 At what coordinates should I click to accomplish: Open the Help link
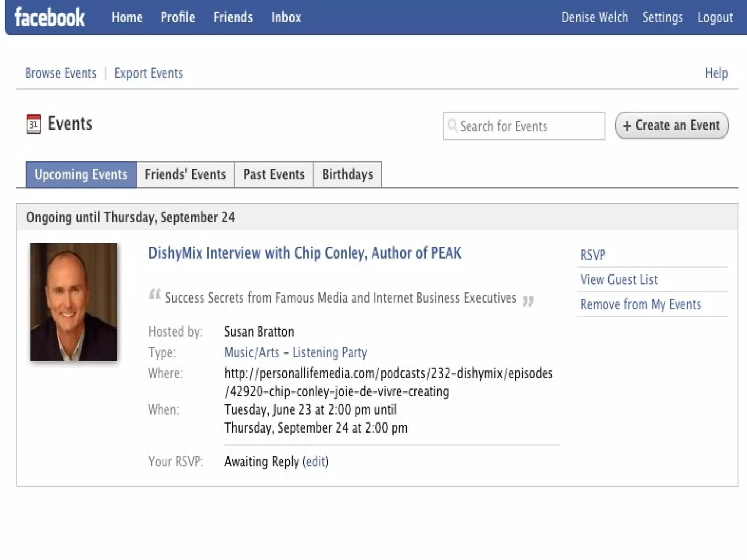[x=716, y=73]
